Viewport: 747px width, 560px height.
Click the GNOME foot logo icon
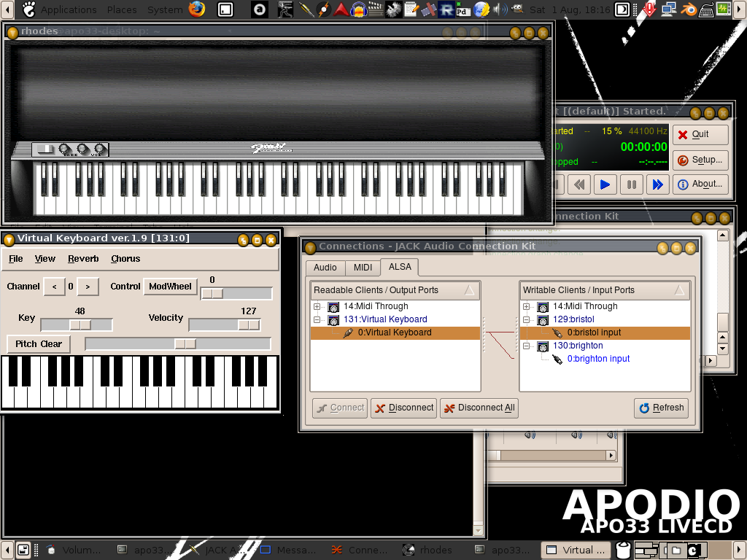[28, 9]
